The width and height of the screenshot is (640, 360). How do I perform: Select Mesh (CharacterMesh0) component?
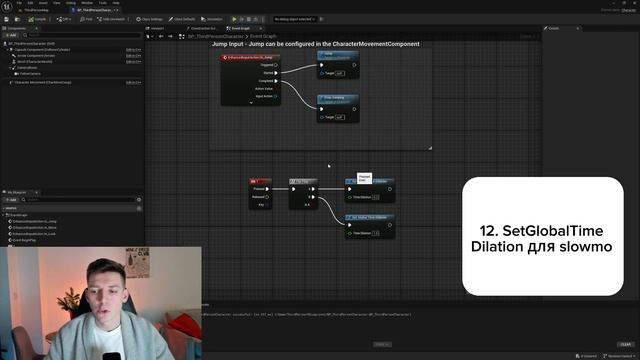pos(35,62)
